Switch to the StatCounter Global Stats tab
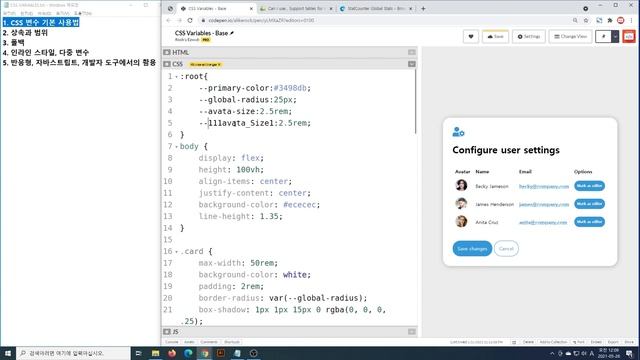Screen dimensions: 640x360 pyautogui.click(x=376, y=9)
